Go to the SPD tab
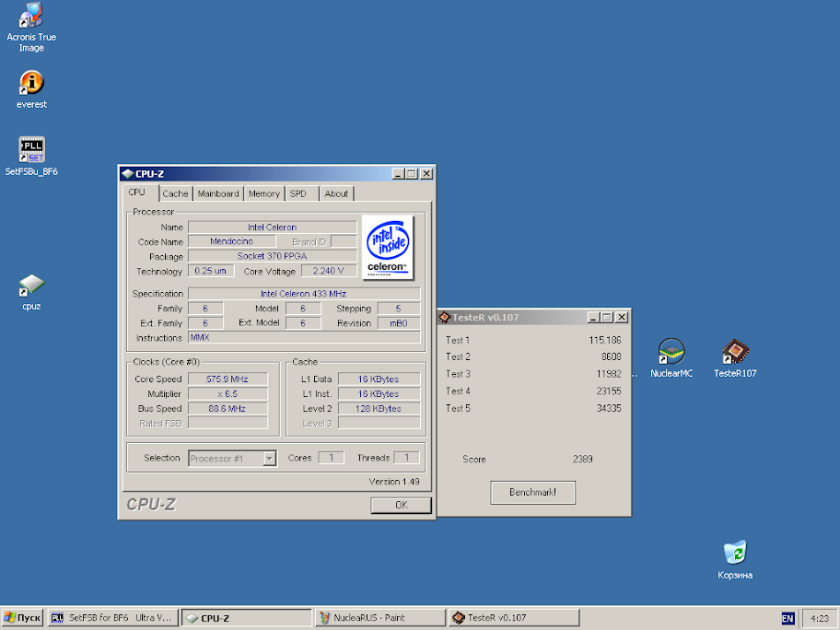The image size is (840, 630). [298, 193]
